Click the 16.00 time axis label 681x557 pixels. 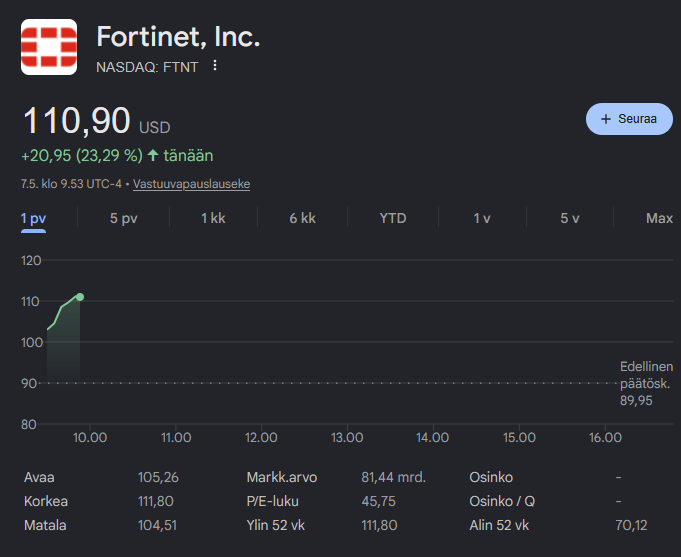[x=605, y=437]
